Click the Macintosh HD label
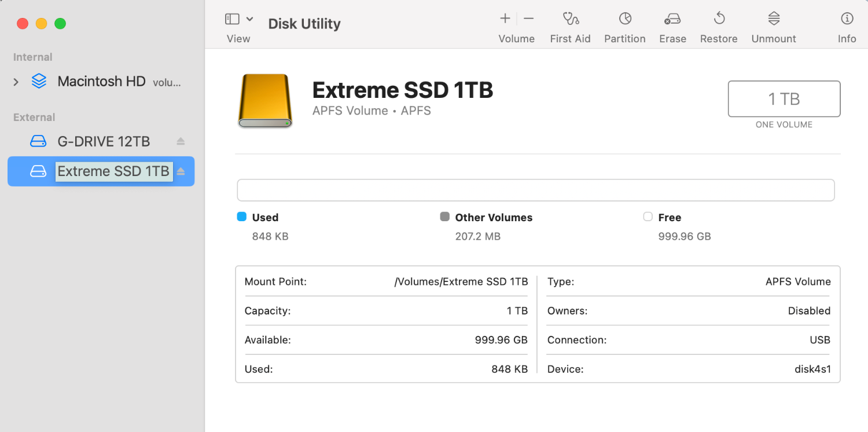 pos(102,82)
